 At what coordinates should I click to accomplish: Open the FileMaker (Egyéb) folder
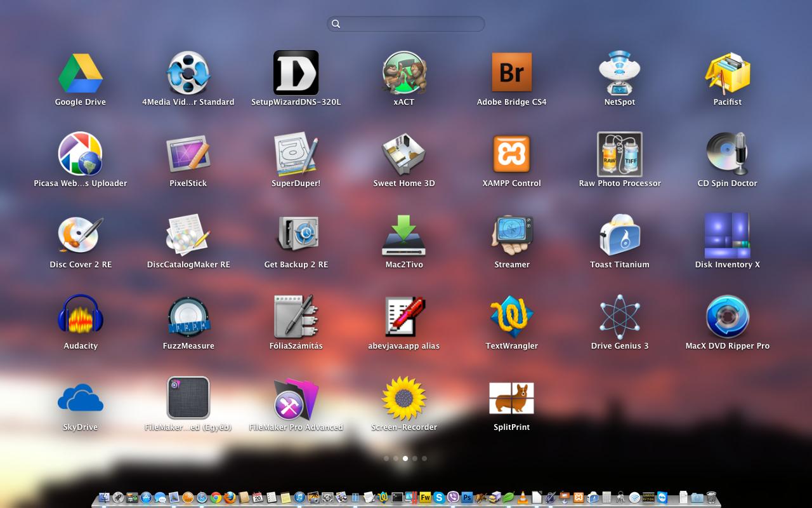coord(188,398)
